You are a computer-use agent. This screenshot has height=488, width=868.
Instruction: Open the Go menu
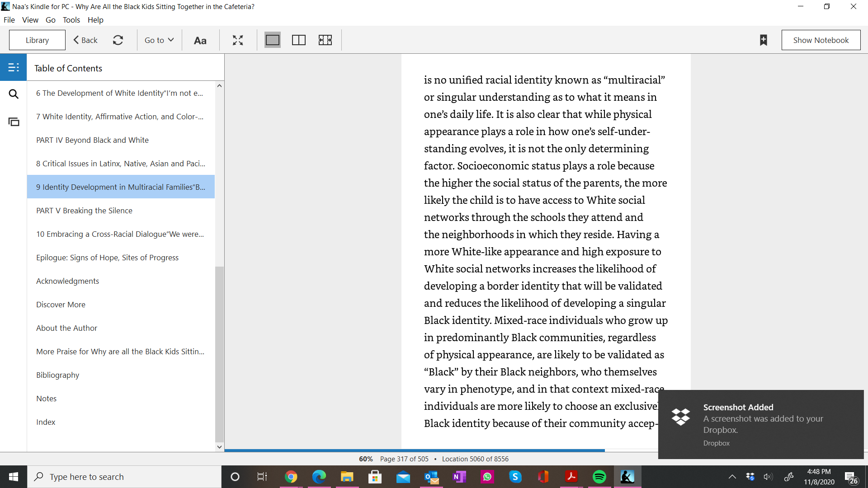(51, 20)
